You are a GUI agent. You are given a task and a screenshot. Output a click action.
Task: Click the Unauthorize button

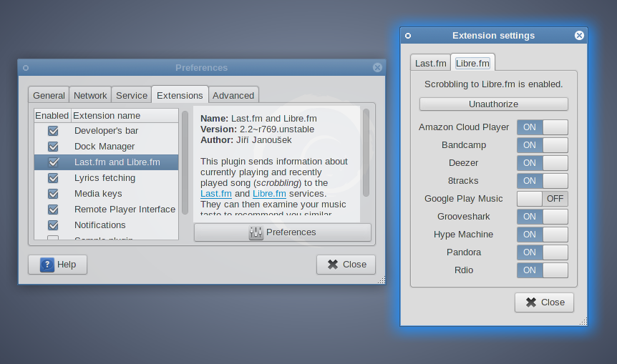tap(493, 104)
